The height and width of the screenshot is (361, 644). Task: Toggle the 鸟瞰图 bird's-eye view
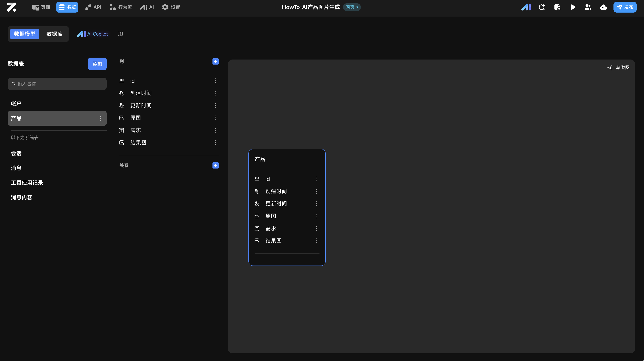tap(618, 68)
